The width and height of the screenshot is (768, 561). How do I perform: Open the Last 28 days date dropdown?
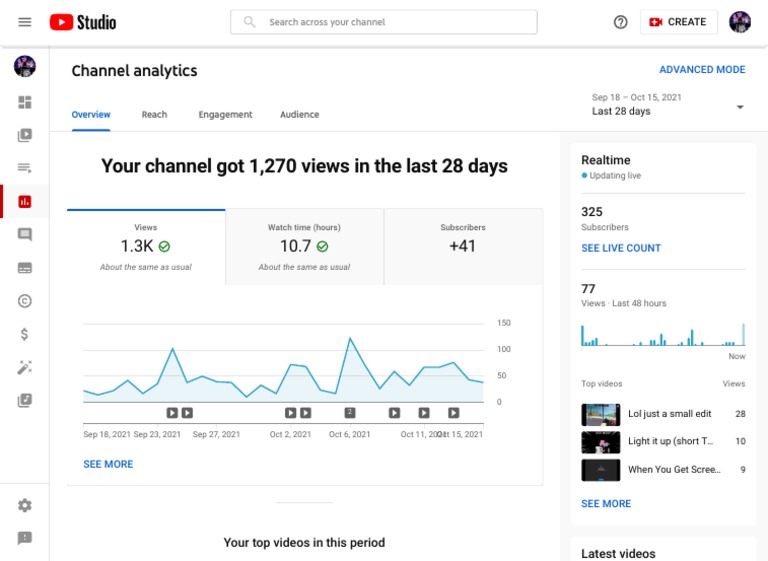click(668, 104)
